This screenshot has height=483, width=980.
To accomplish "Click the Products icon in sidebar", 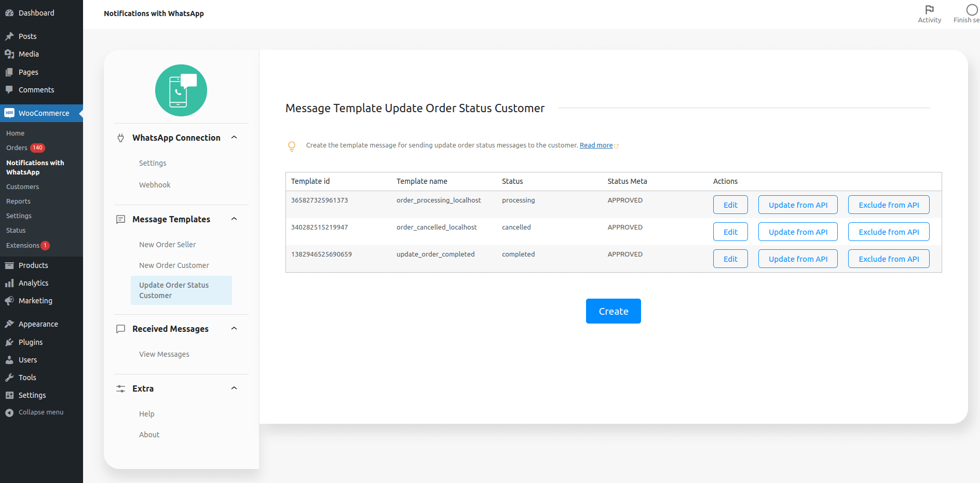I will click(x=9, y=265).
